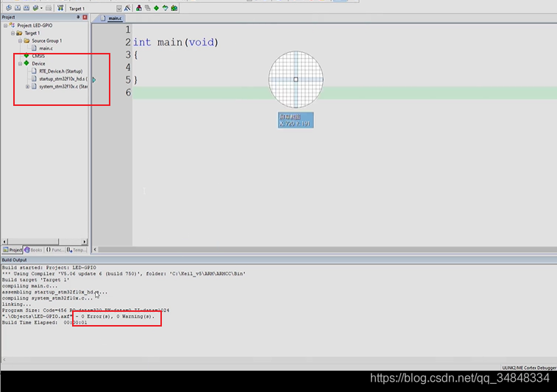The width and height of the screenshot is (557, 392).
Task: Open the Target 1 selection combo box
Action: pyautogui.click(x=94, y=8)
